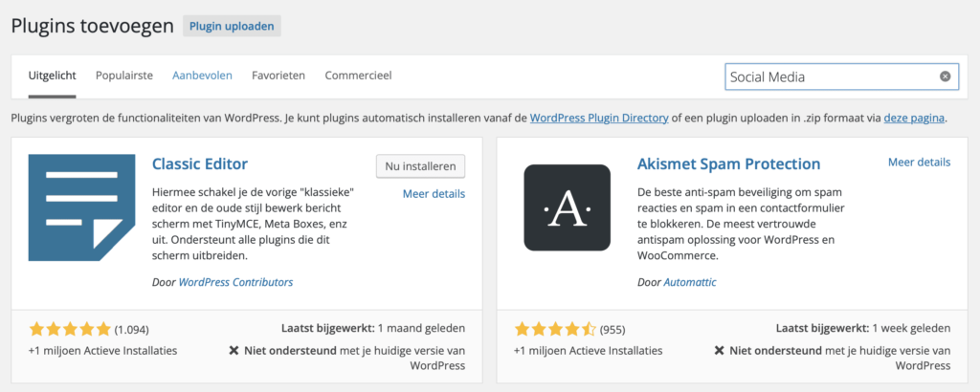Switch to the Populairste tab

pyautogui.click(x=124, y=76)
